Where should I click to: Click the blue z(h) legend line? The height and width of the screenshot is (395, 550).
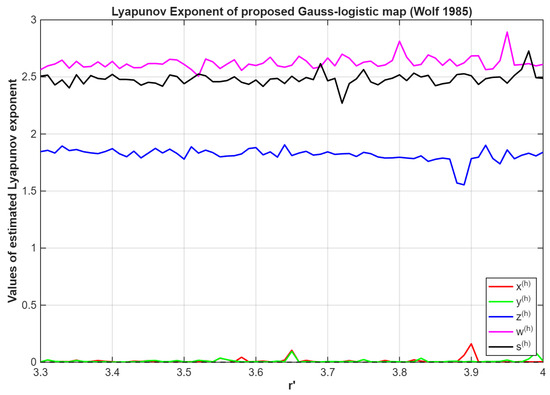point(500,317)
